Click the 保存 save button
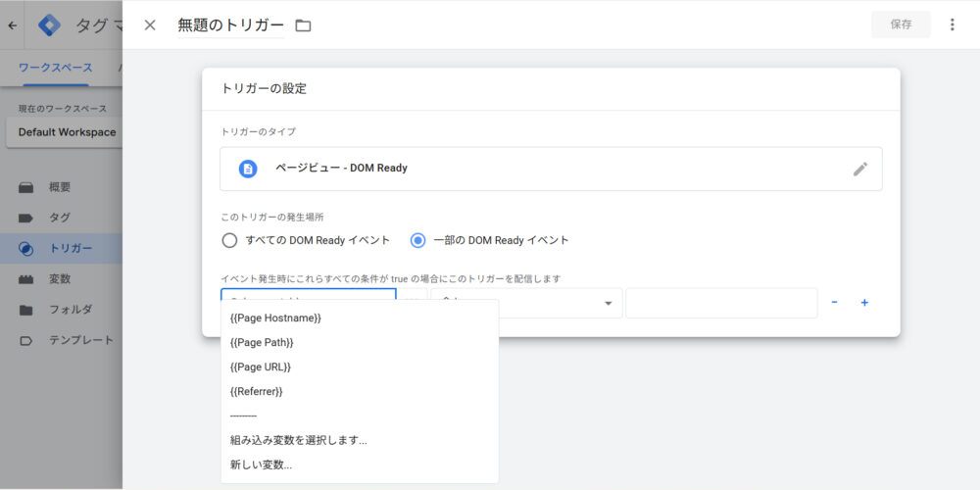The width and height of the screenshot is (980, 490). click(901, 24)
